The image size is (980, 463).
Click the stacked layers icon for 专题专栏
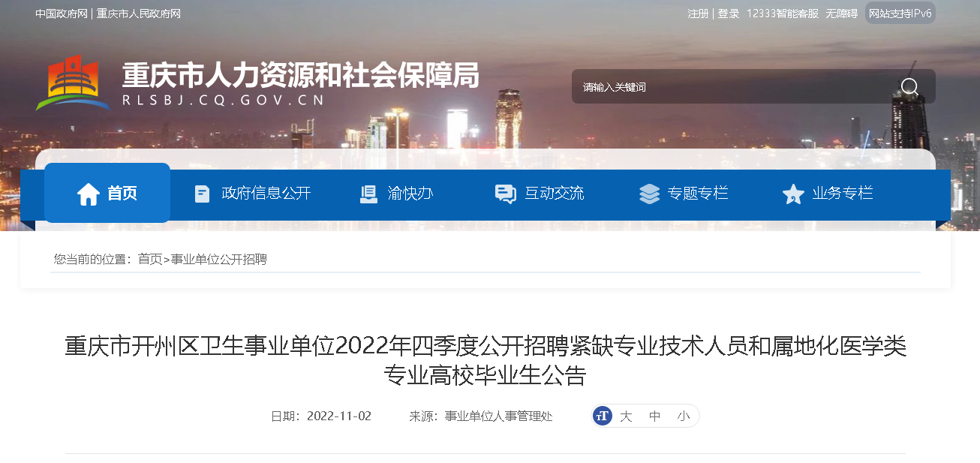click(x=649, y=194)
